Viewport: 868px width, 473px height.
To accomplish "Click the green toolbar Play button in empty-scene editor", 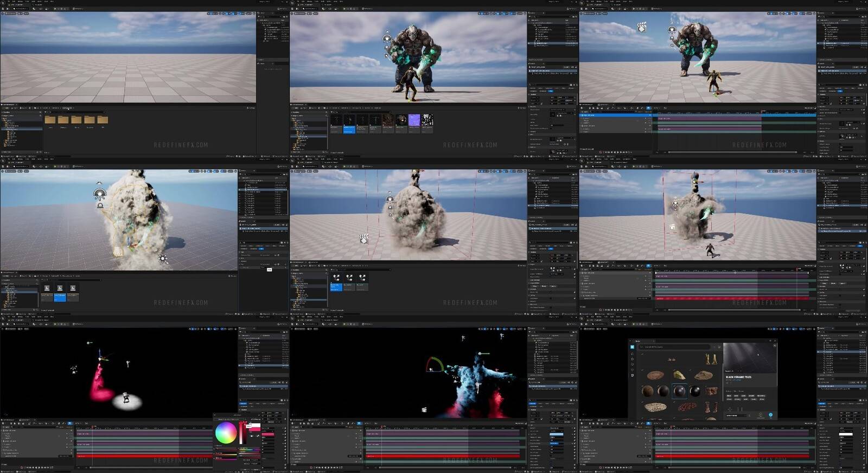I will tap(55, 9).
